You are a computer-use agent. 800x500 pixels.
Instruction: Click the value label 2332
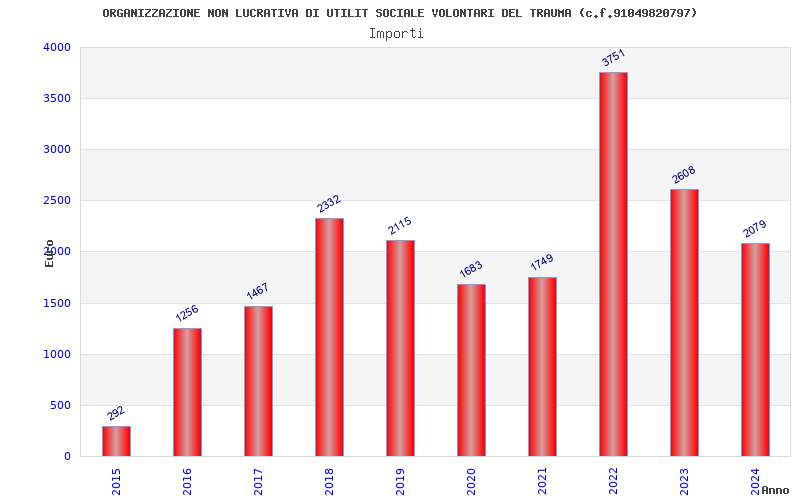click(x=329, y=203)
